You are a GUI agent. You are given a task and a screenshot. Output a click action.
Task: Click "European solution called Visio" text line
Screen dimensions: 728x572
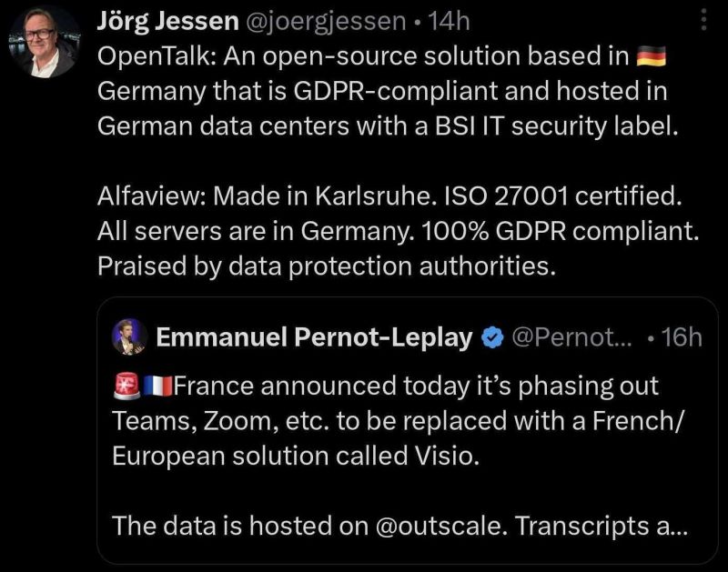pos(294,456)
